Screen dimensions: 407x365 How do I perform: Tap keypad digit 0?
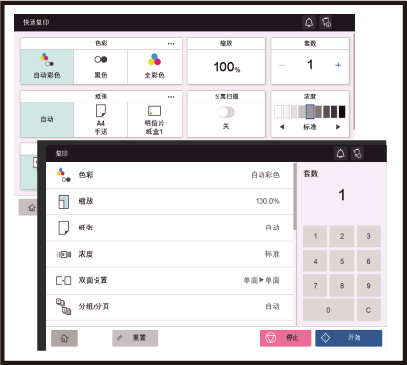point(328,310)
